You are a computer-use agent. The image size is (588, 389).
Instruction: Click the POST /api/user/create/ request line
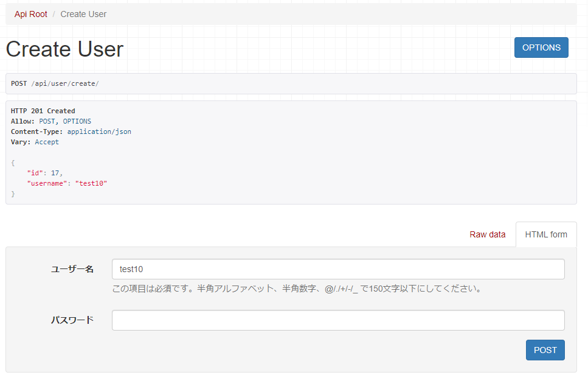(x=55, y=84)
